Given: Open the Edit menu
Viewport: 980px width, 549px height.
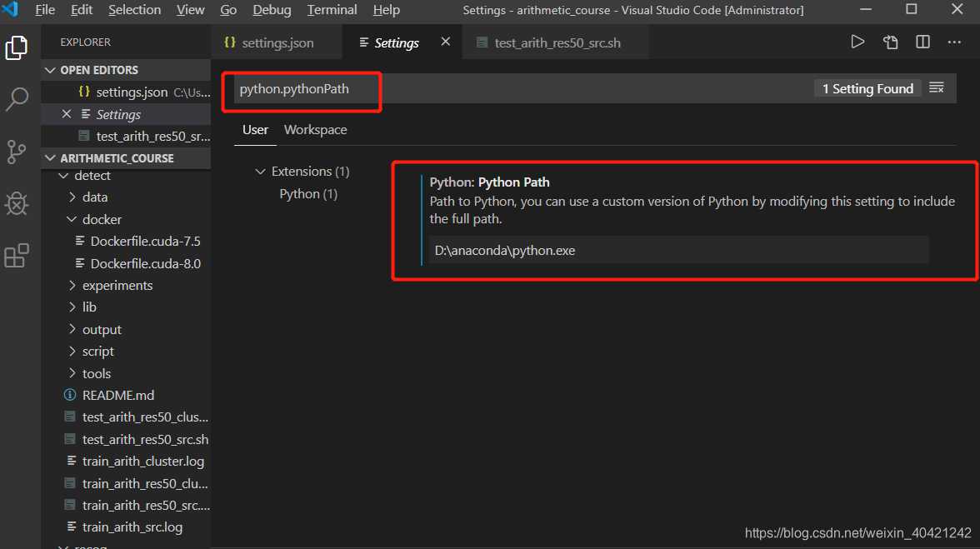Looking at the screenshot, I should point(82,10).
